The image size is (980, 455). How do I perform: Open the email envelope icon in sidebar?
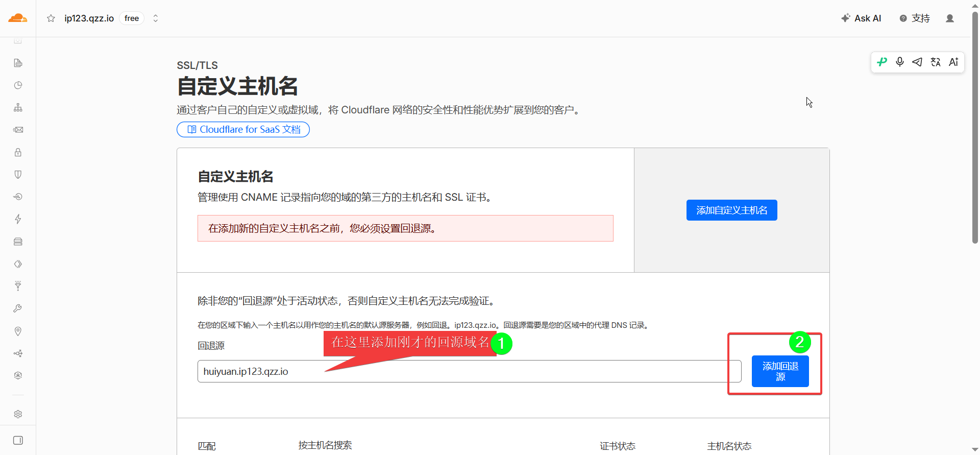tap(18, 130)
